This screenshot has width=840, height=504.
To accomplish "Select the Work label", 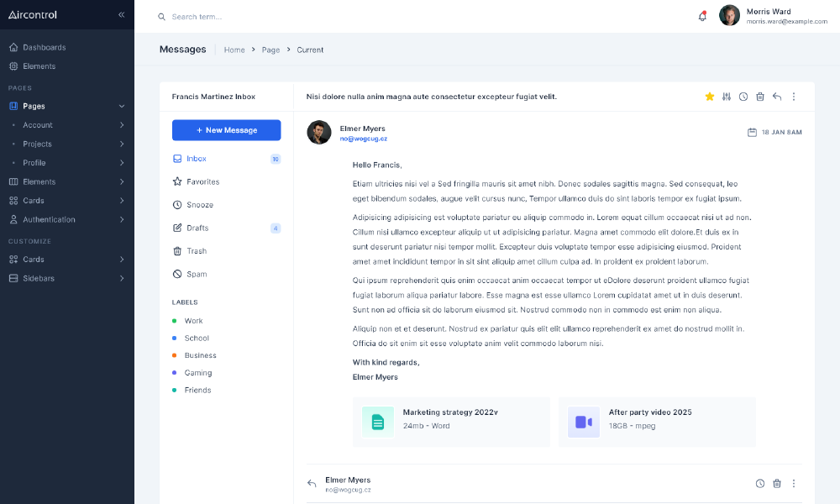I will 193,321.
